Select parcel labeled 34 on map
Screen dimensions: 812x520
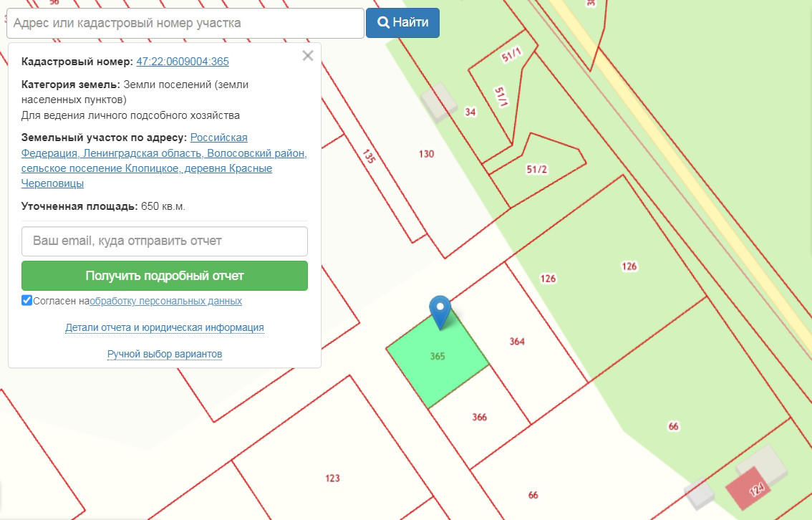point(470,112)
